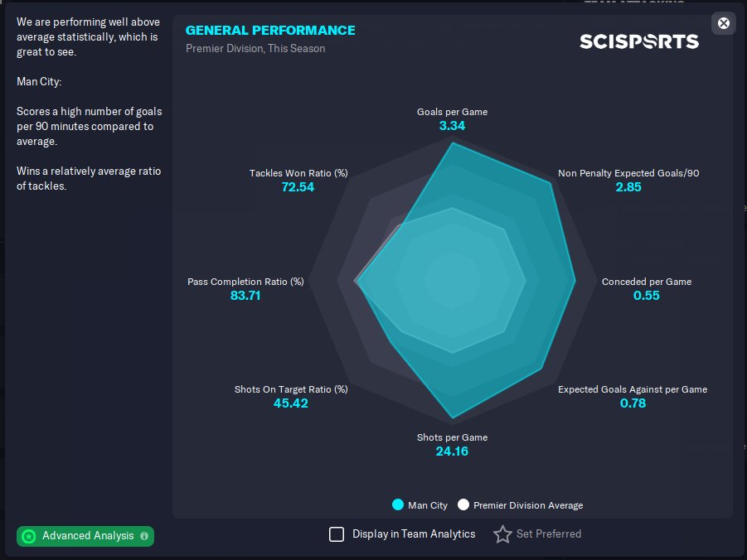Open the Advanced Analysis button

point(85,536)
